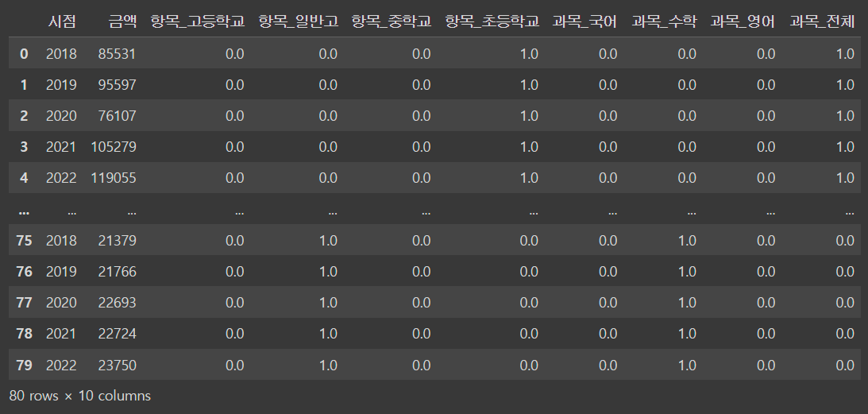Screen dimensions: 868x414
Task: Select 과목_국어 value 0.0 in row 2
Action: coord(608,116)
